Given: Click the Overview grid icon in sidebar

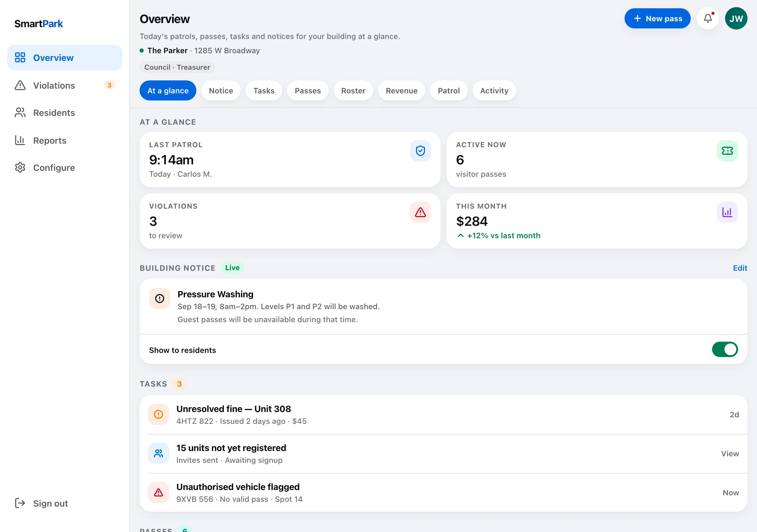Looking at the screenshot, I should [20, 58].
